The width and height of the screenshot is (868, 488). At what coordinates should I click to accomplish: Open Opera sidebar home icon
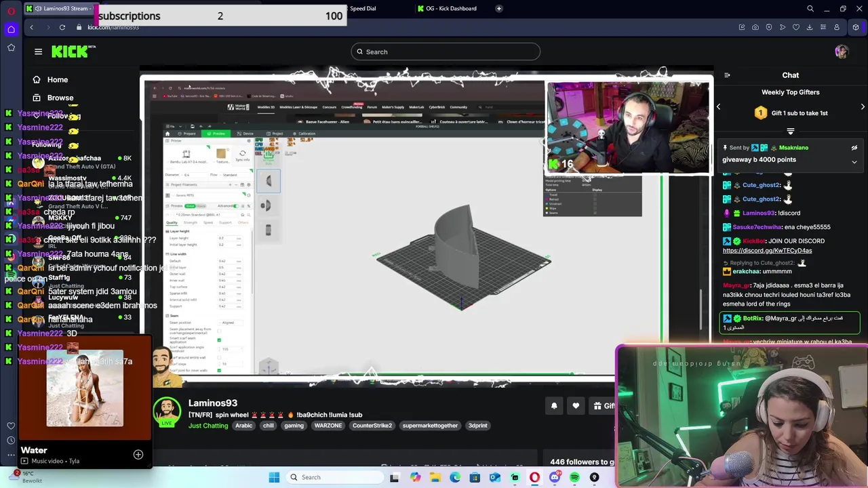pyautogui.click(x=11, y=29)
